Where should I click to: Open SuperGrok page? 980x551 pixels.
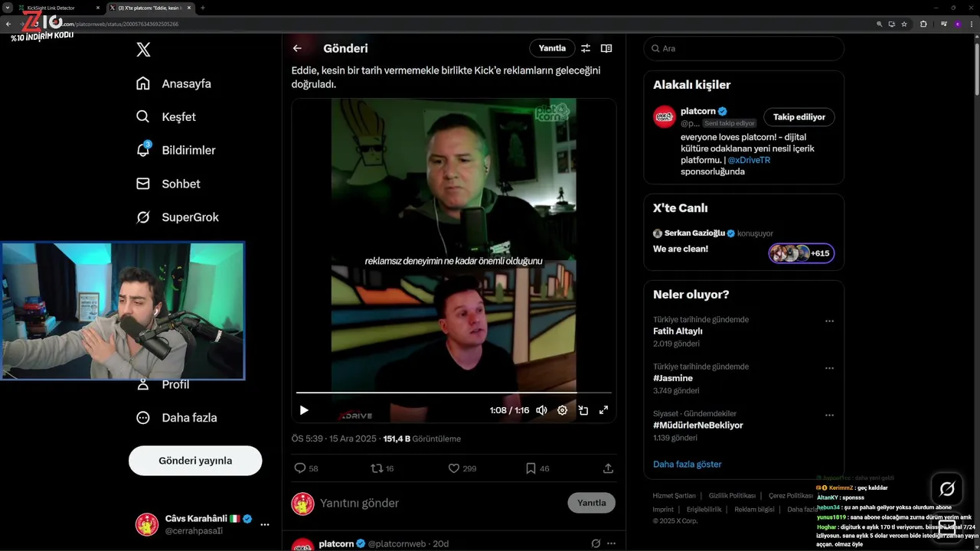tap(177, 217)
